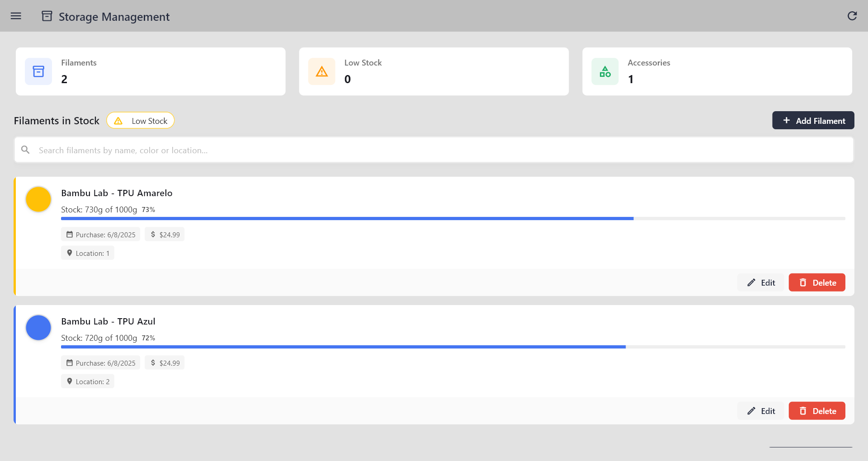The width and height of the screenshot is (868, 461).
Task: Delete the Bambu Lab TPU Azul filament
Action: point(816,411)
